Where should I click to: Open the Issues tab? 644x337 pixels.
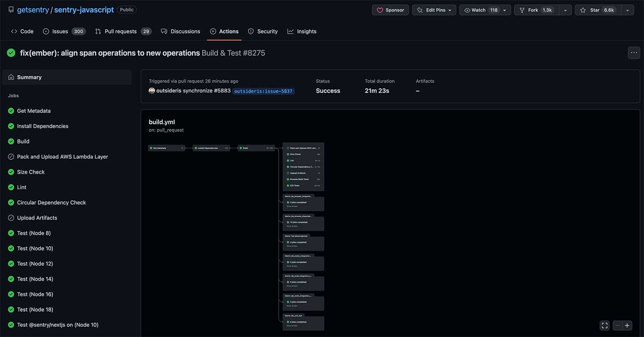pyautogui.click(x=64, y=31)
